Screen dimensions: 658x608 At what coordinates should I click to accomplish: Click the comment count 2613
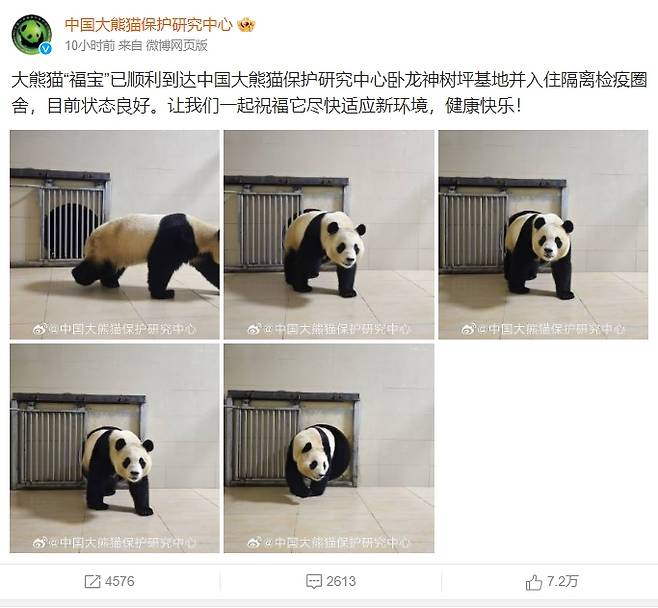[341, 582]
